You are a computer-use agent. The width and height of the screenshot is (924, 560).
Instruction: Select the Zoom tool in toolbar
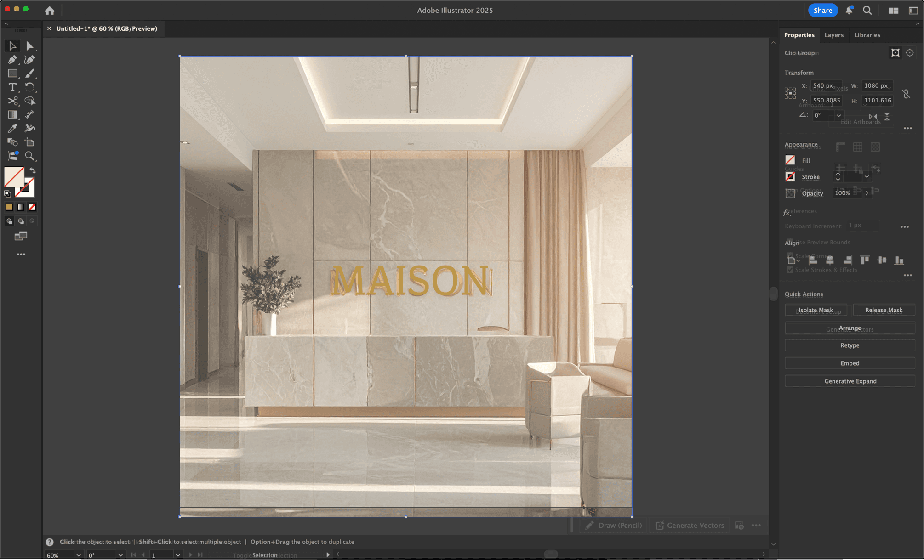tap(30, 156)
